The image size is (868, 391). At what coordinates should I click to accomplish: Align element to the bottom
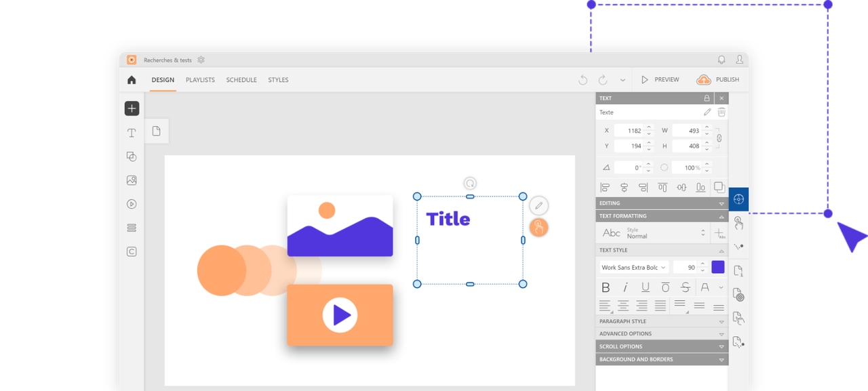pyautogui.click(x=701, y=187)
